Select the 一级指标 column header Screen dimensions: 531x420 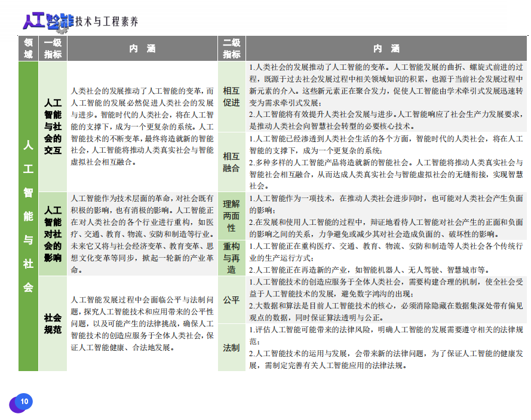pos(53,48)
